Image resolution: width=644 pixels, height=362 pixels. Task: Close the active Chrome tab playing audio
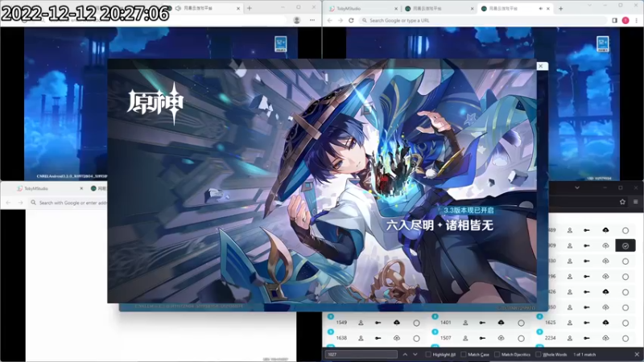pos(548,8)
